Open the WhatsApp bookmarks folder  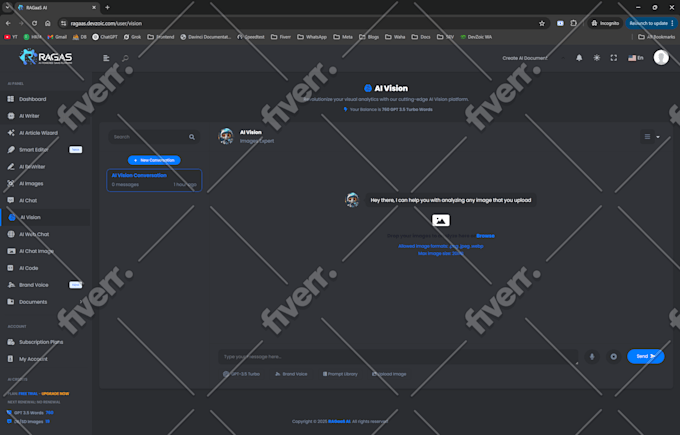click(312, 37)
